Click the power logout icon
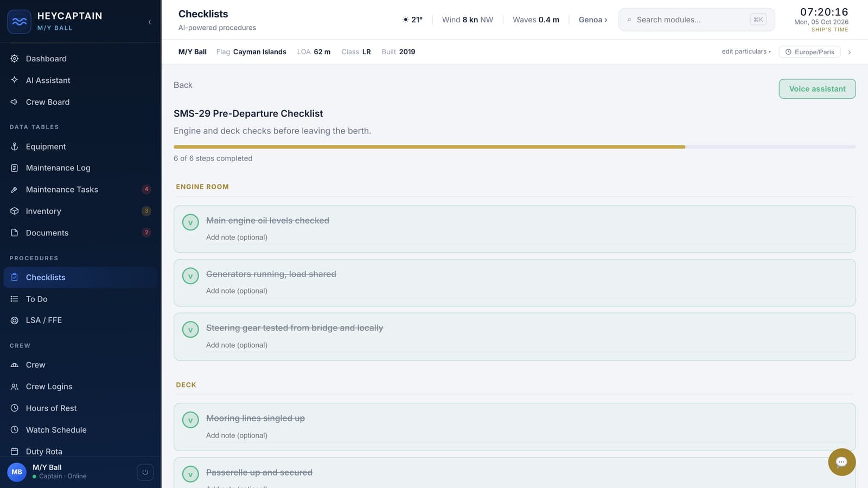 coord(145,472)
